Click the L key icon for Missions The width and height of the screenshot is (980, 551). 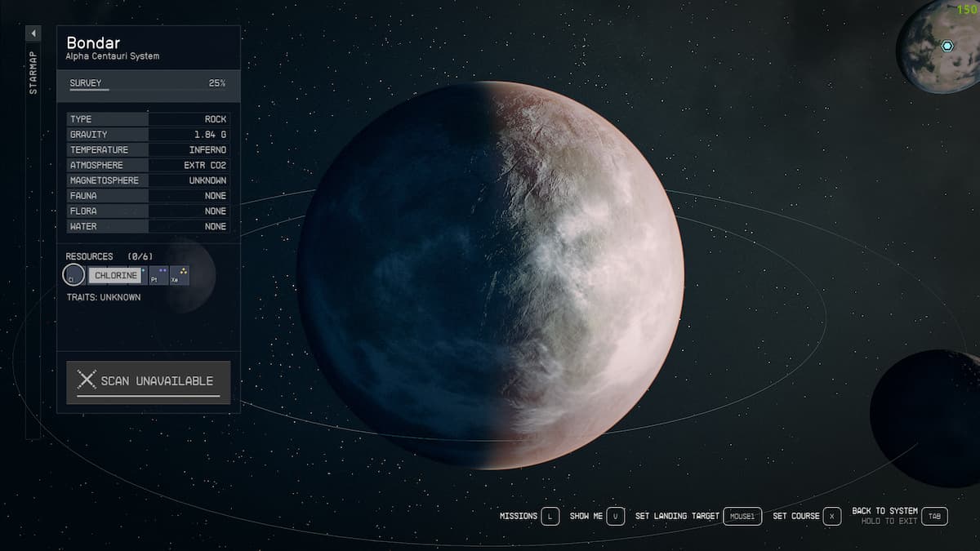[x=550, y=516]
